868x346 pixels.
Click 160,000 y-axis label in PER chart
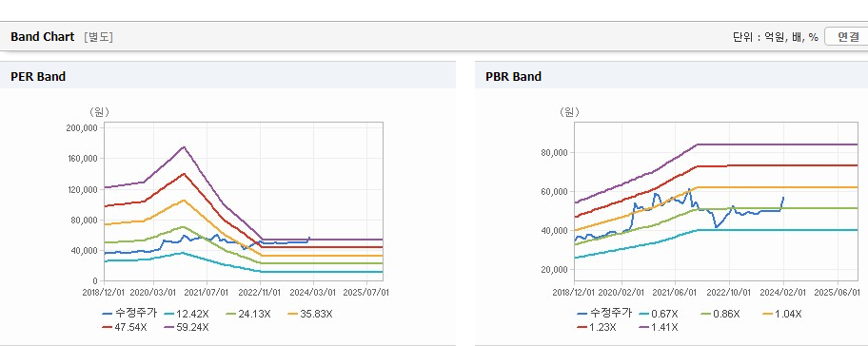coord(82,159)
